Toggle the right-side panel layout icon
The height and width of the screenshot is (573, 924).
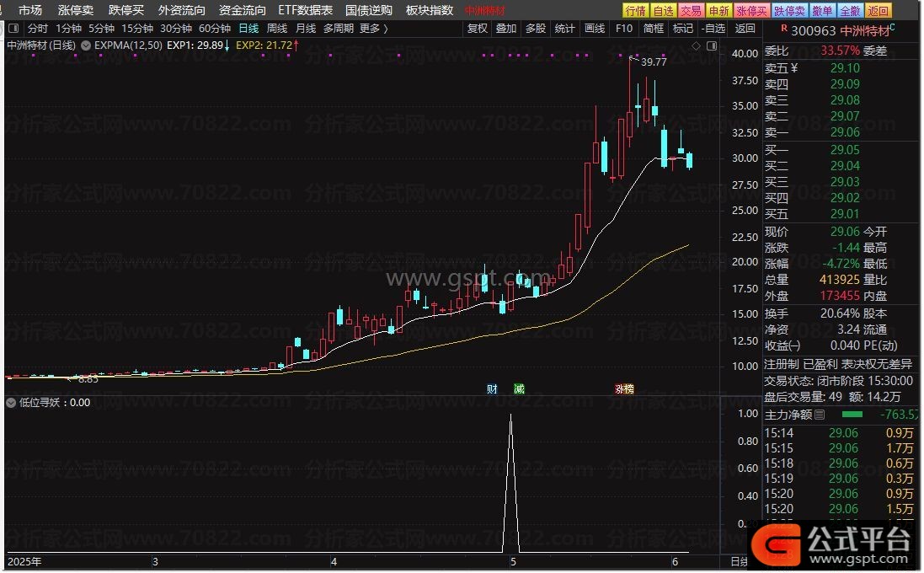[712, 46]
